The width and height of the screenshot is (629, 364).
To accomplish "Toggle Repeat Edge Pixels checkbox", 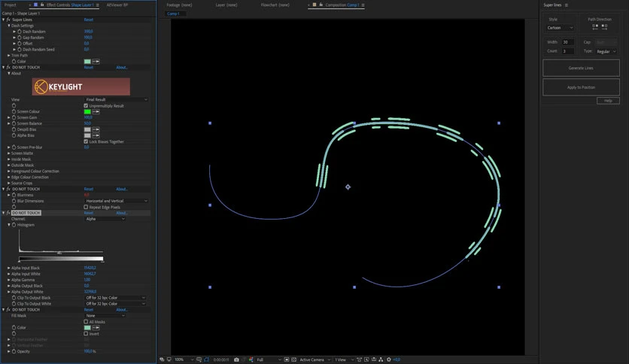I will (86, 208).
